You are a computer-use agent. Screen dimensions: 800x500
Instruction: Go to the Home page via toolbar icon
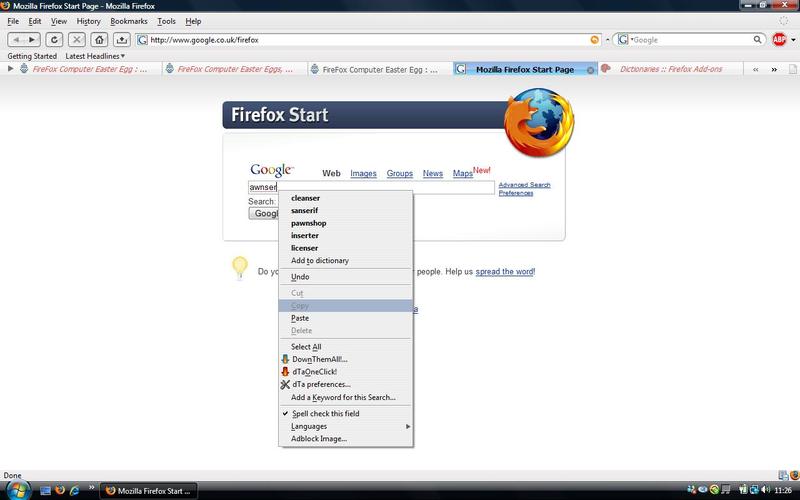98,39
